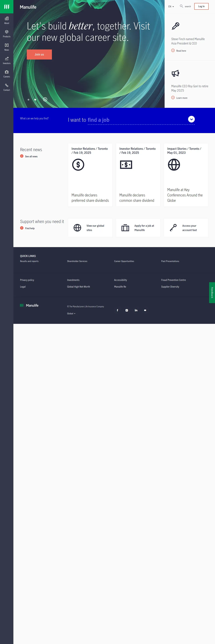Pause the hero carousel
This screenshot has height=644, width=215.
click(x=45, y=99)
